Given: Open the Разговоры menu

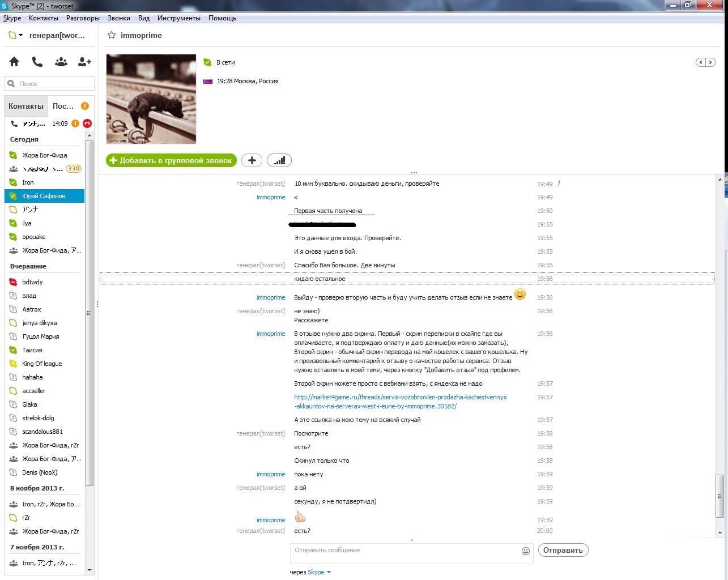Looking at the screenshot, I should point(83,18).
